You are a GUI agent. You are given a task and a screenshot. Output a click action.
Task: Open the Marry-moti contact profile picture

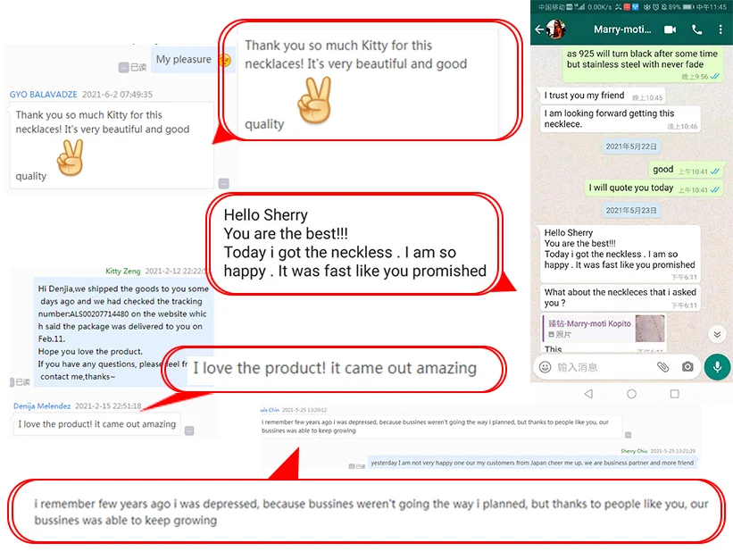(556, 29)
